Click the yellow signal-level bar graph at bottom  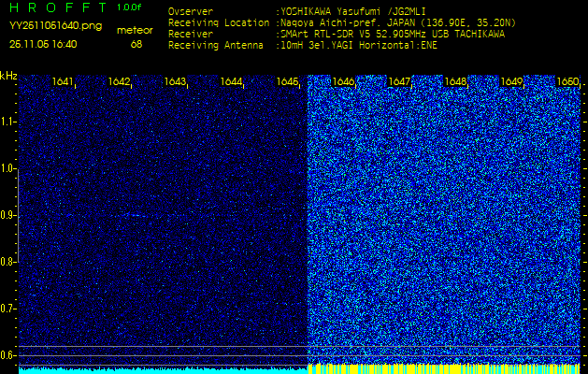[444, 368]
